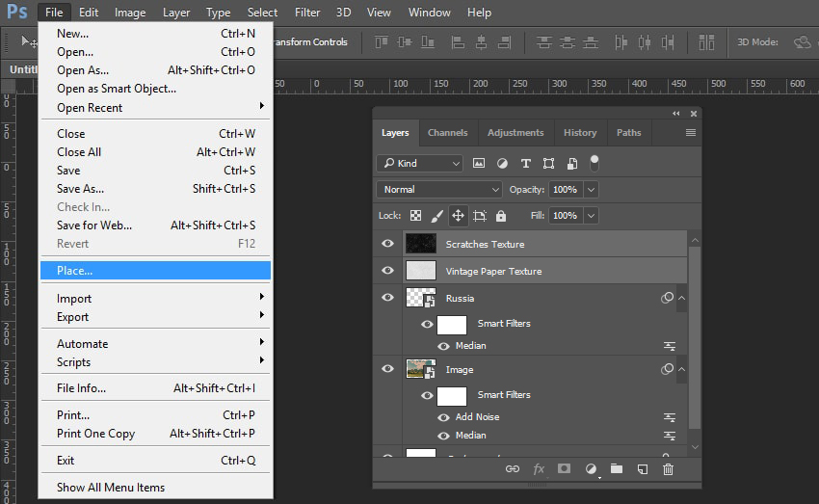Select the Vintage Paper Texture layer thumbnail
The image size is (819, 504).
pyautogui.click(x=421, y=271)
